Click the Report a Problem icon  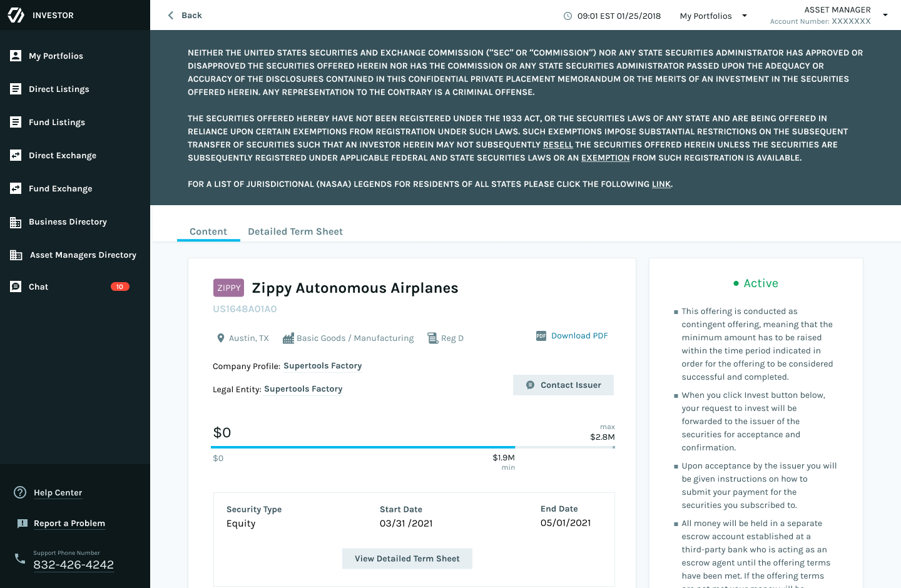[x=23, y=524]
